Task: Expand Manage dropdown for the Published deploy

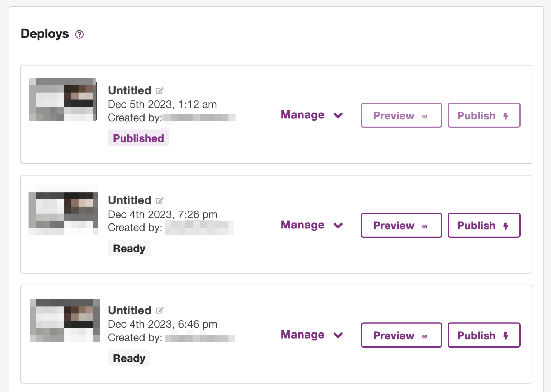Action: tap(311, 115)
